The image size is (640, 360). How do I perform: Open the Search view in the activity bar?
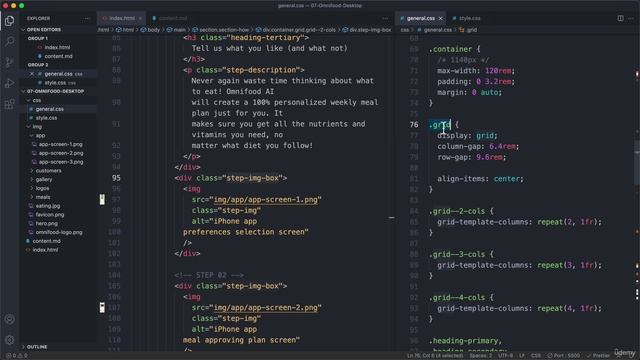coord(9,41)
